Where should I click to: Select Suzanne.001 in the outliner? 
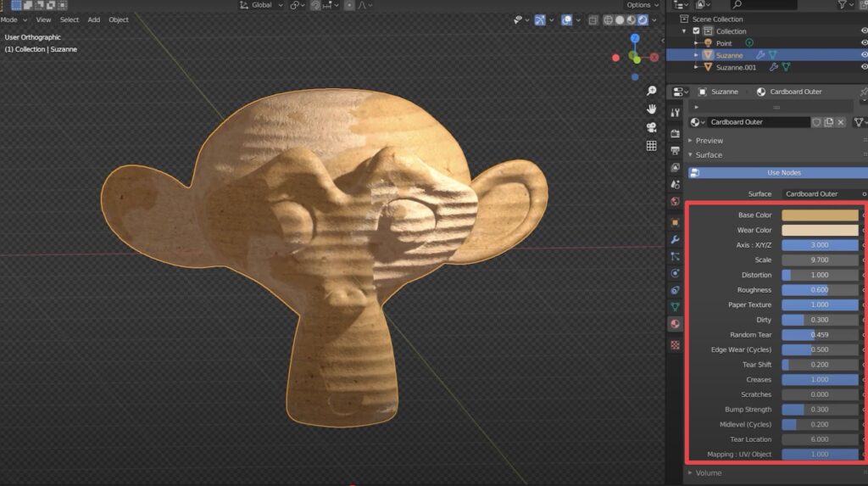click(736, 67)
